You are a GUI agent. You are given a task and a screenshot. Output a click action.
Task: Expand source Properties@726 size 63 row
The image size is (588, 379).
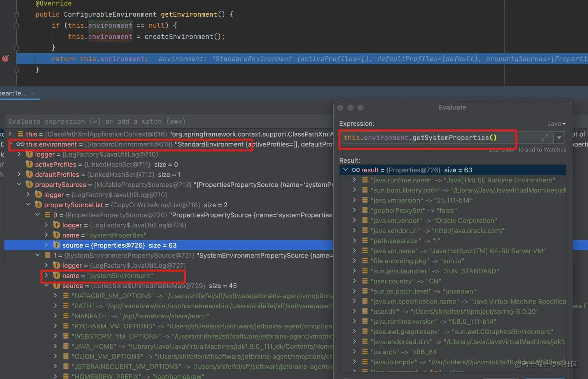(46, 245)
